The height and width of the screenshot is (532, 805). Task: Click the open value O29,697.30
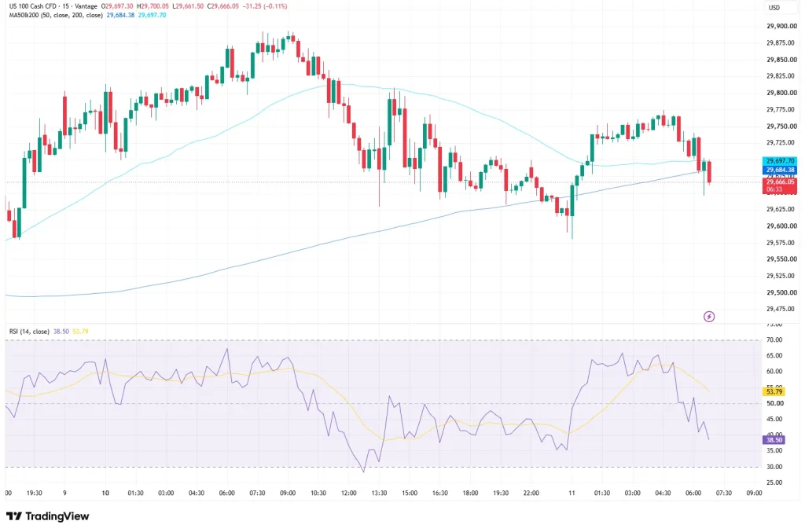(117, 6)
